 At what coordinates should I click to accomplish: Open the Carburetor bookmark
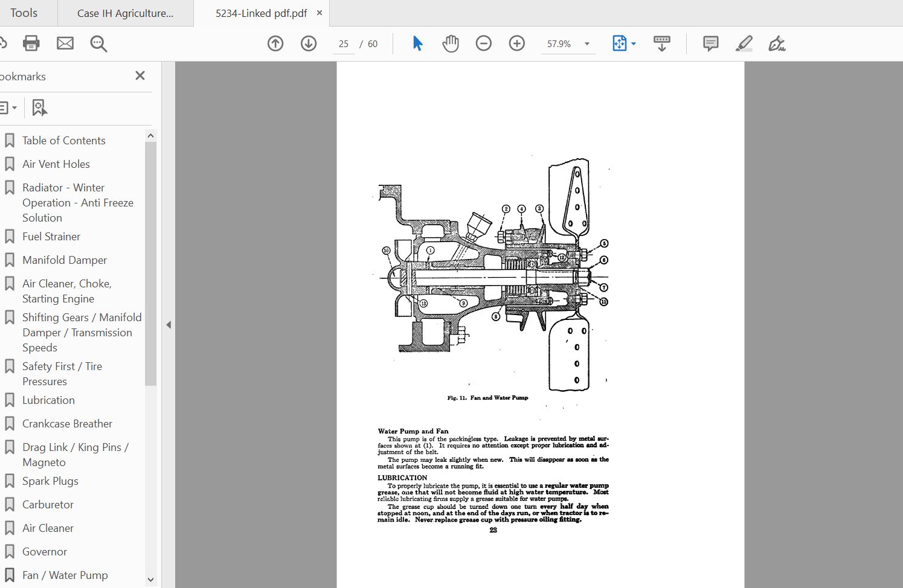tap(48, 504)
